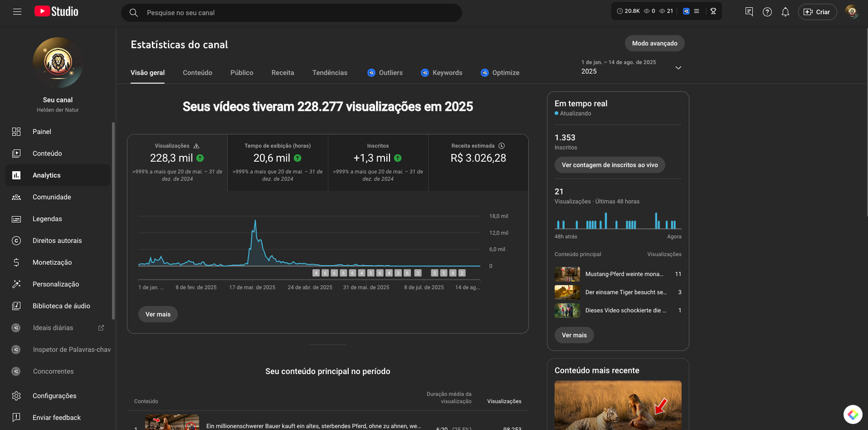
Task: Click Ver mais below the views chart
Action: [158, 314]
